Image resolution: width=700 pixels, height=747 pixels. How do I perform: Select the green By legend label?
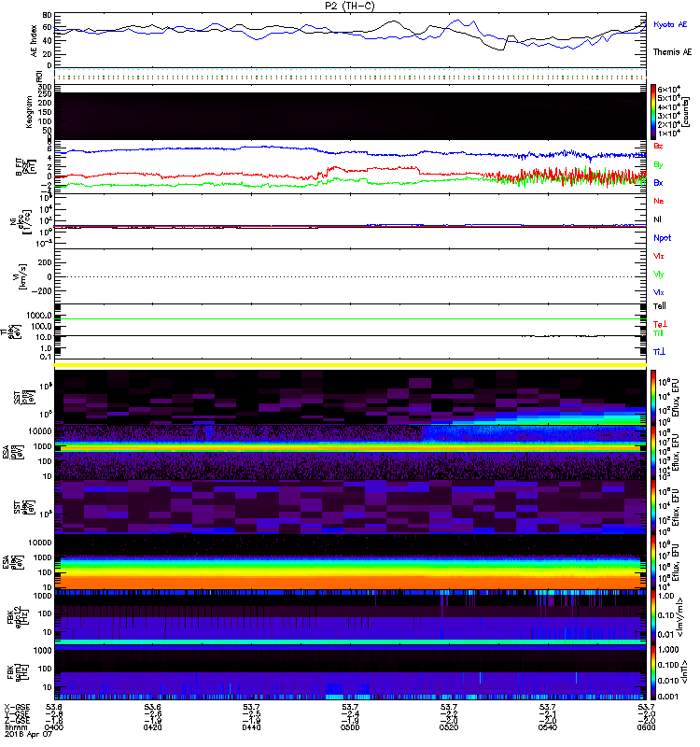[x=657, y=165]
